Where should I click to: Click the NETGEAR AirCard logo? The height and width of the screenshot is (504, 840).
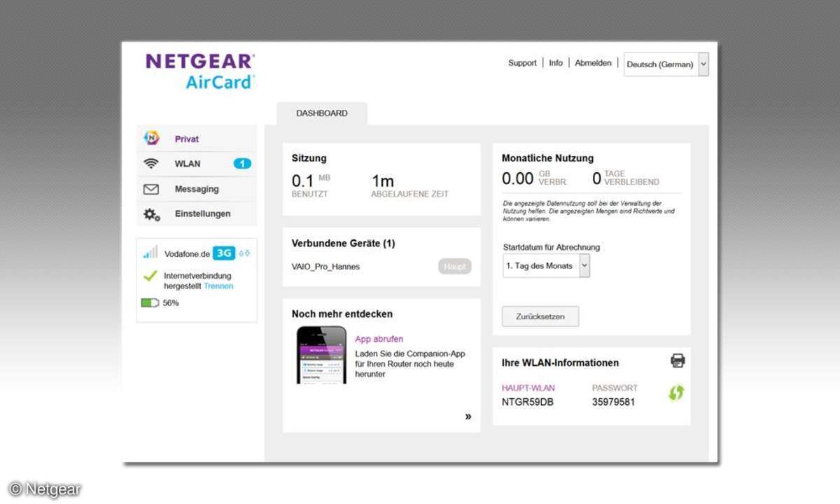pyautogui.click(x=200, y=71)
